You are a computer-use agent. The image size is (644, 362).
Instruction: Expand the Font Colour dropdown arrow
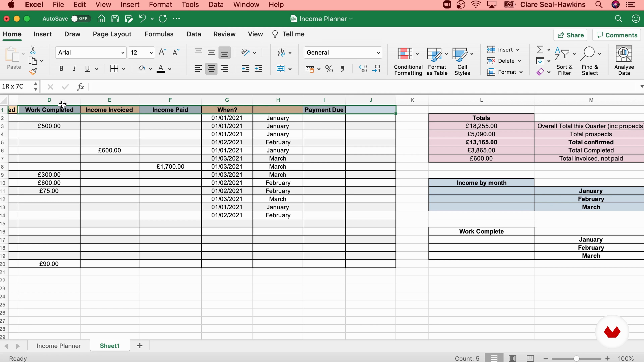pos(170,69)
